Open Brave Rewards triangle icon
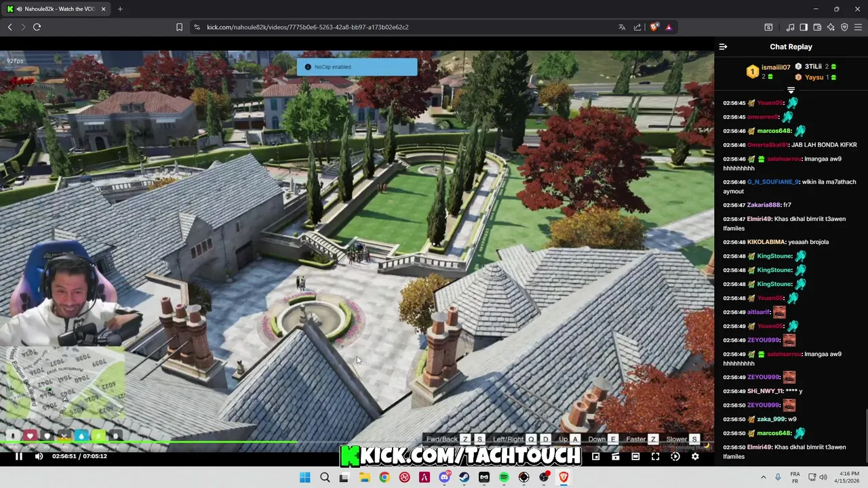This screenshot has height=488, width=868. tap(669, 27)
